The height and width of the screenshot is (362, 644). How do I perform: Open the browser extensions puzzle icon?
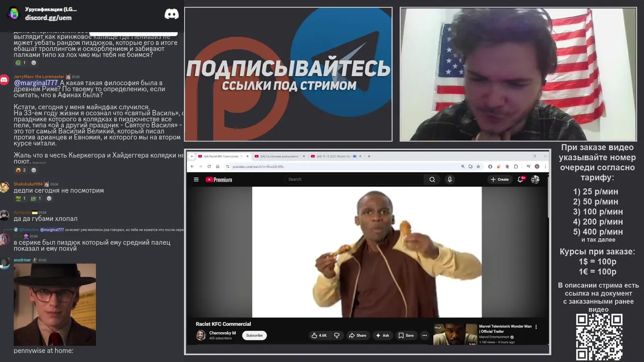tap(516, 166)
